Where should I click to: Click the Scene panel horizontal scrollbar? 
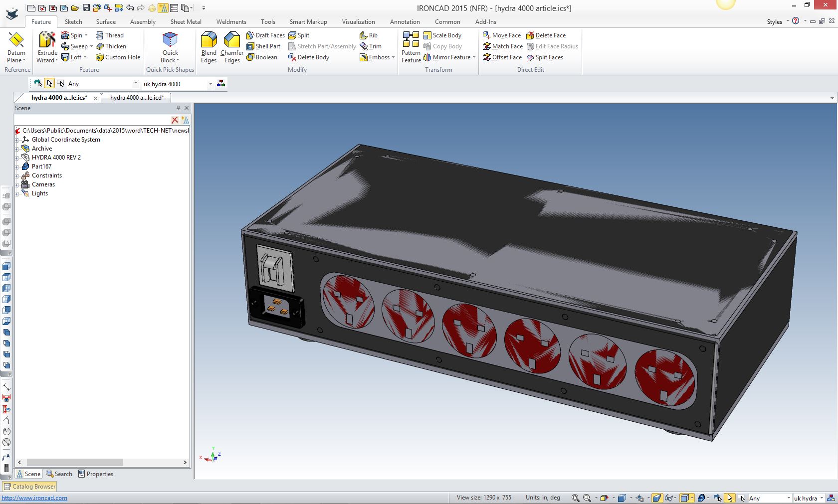click(75, 462)
